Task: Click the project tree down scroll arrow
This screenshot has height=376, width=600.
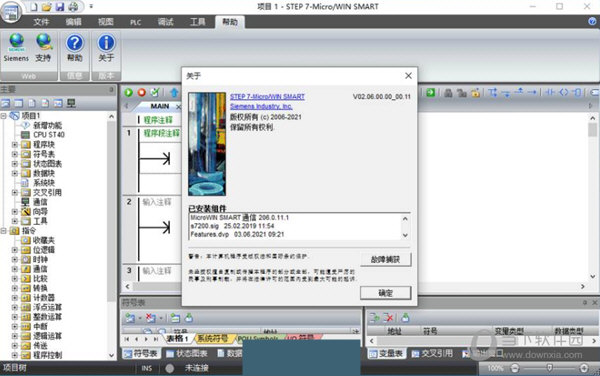Action: click(x=112, y=356)
